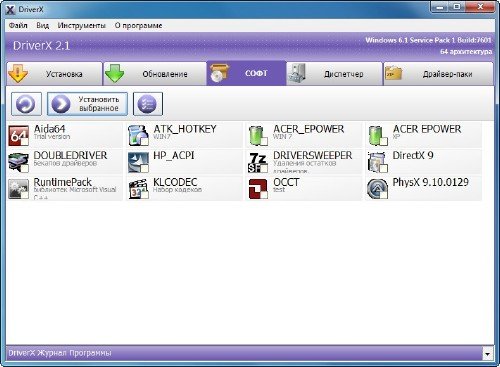The width and height of the screenshot is (500, 367).
Task: Click the ATK_HOTKEY program icon
Action: click(138, 135)
